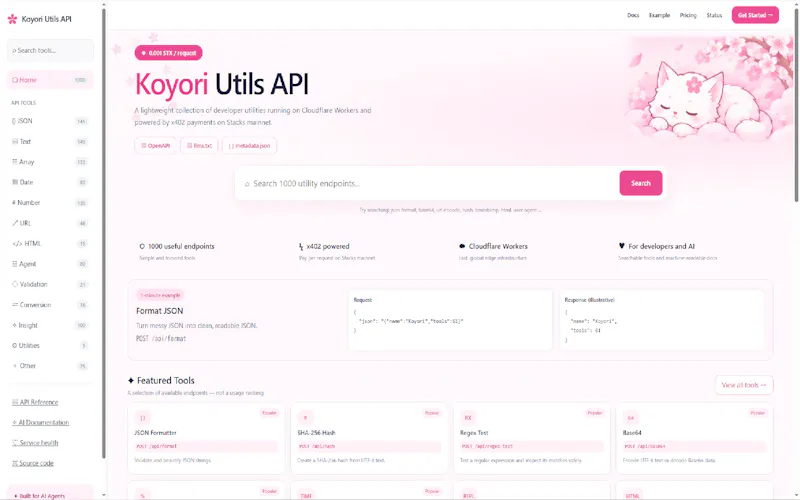Click the Regex Test card icon
This screenshot has height=500, width=800.
(x=468, y=417)
